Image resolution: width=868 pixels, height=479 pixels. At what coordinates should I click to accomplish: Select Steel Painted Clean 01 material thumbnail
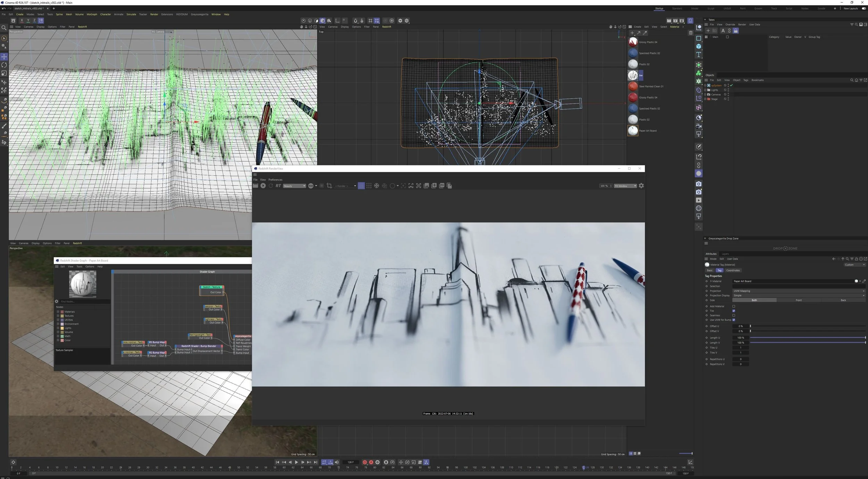coord(633,86)
